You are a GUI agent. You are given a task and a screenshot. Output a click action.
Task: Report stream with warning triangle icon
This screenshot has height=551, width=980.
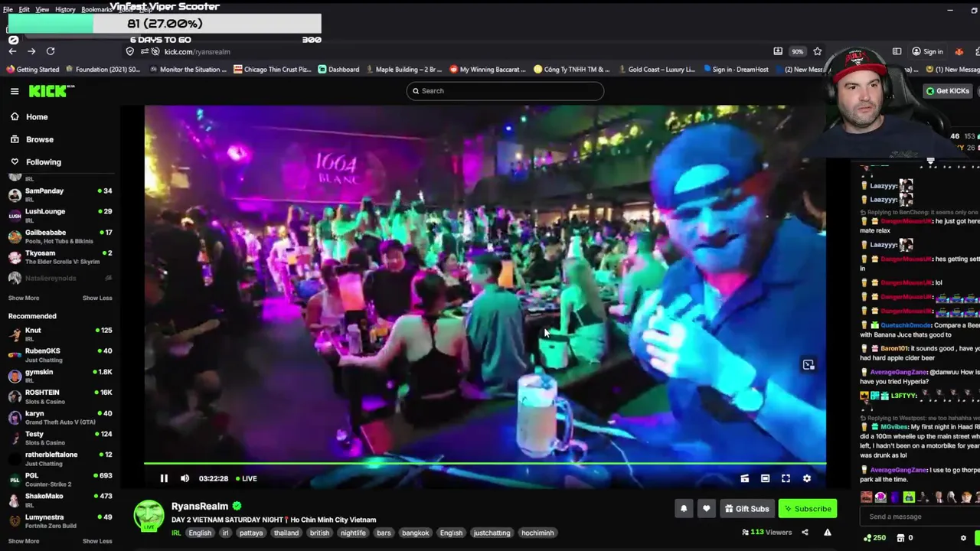827,533
